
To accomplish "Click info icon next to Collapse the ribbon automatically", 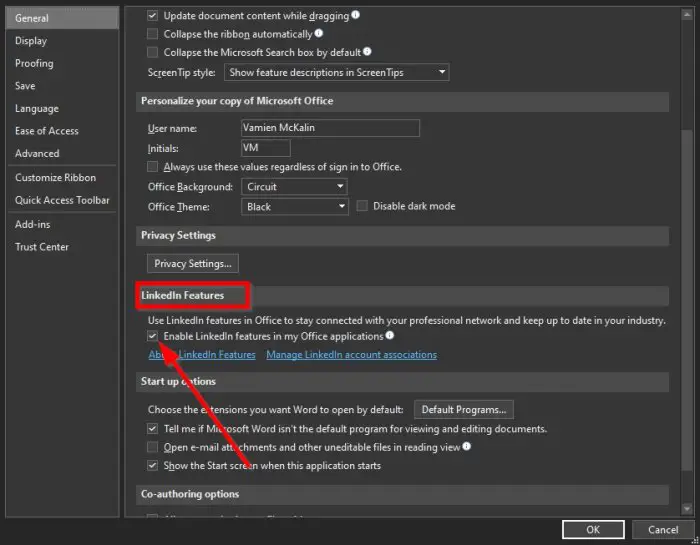I will pos(319,33).
